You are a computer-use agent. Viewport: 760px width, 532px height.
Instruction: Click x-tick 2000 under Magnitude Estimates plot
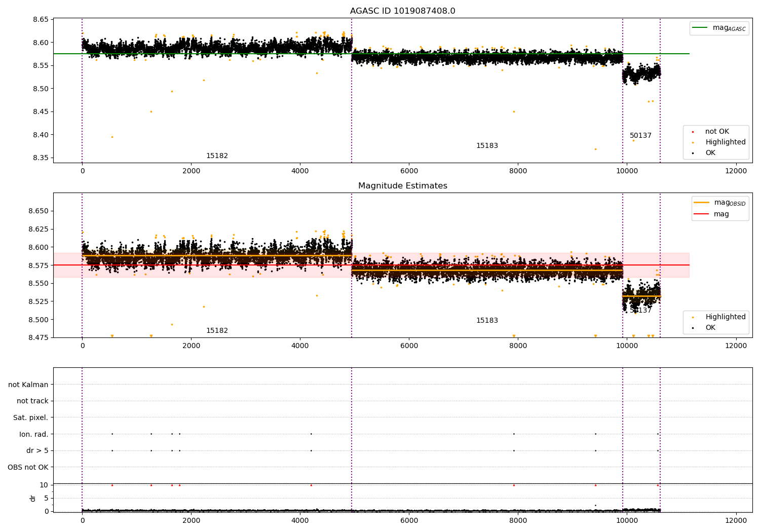(191, 346)
